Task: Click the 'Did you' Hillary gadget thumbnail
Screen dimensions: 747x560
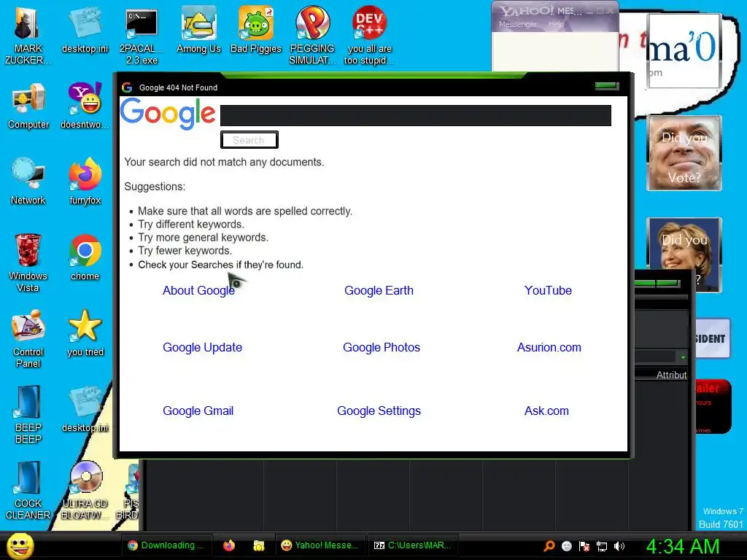Action: [x=684, y=248]
